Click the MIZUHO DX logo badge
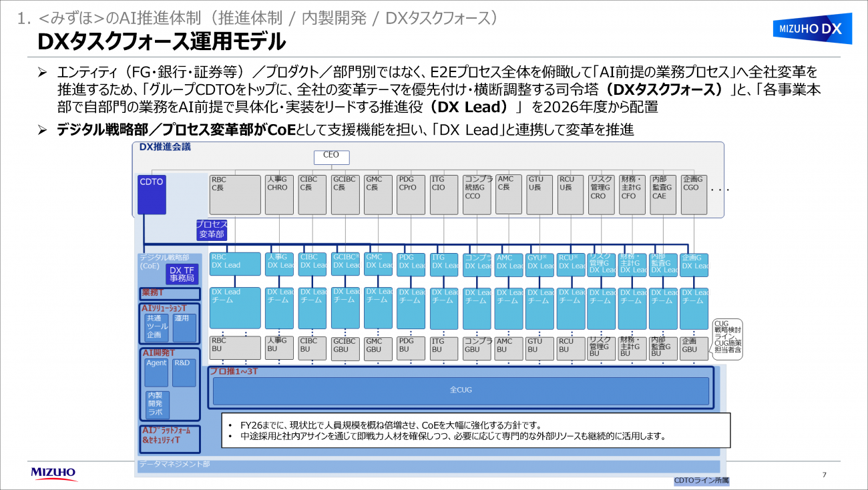Screen dimensions: 868x490 coord(812,29)
